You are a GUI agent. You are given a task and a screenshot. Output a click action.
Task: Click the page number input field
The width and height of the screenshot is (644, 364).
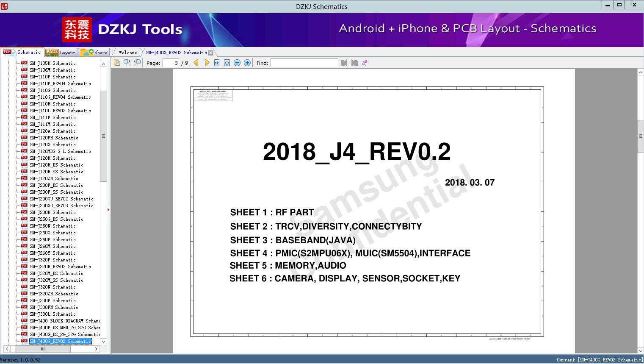click(x=171, y=63)
